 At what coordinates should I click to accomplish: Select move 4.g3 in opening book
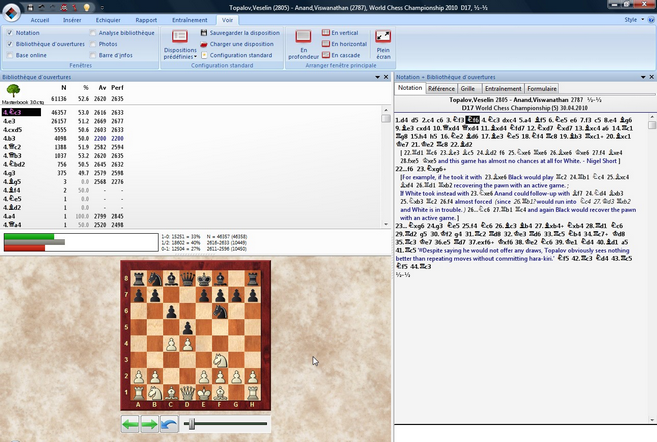[9, 173]
